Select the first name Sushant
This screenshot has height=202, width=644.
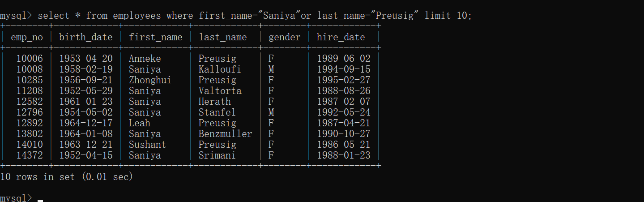(148, 145)
